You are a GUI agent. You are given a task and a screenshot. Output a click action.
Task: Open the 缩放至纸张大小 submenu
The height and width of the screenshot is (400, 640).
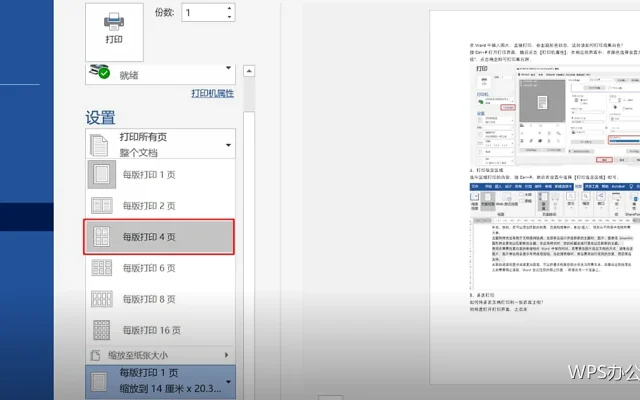(160, 355)
